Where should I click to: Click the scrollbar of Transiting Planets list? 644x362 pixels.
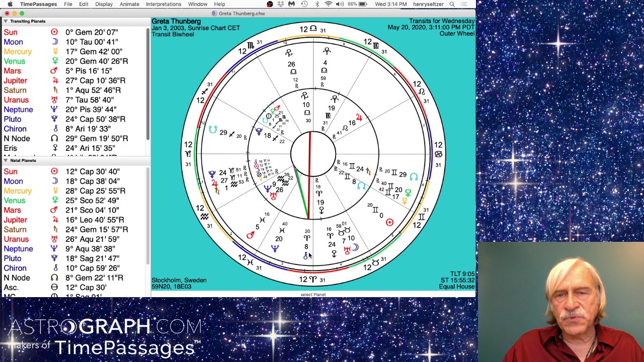pyautogui.click(x=148, y=83)
